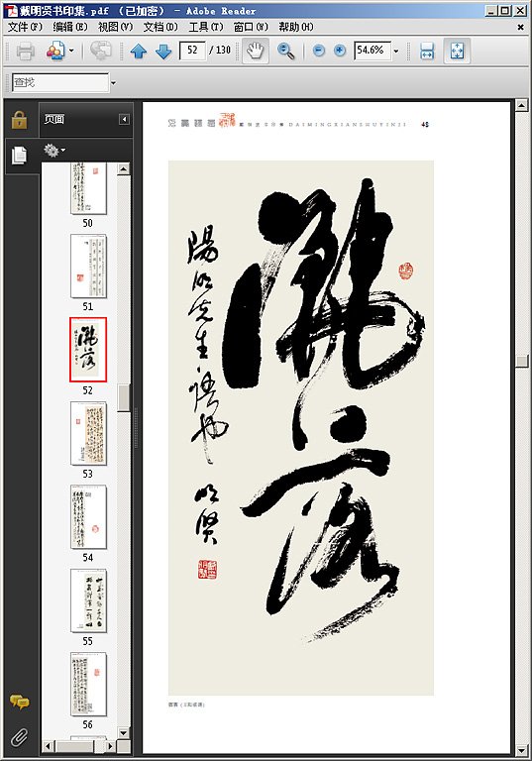Click document scroll down arrow
Viewport: 532px width, 761px height.
[521, 750]
